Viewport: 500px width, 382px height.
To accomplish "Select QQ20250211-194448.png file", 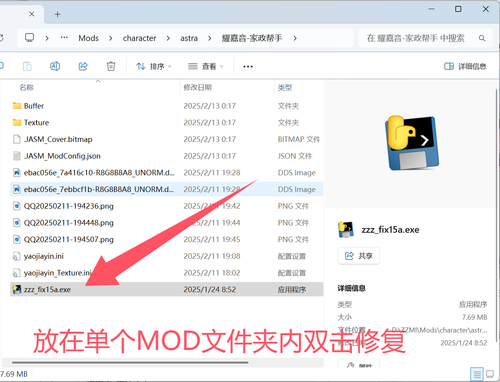I will (x=167, y=222).
